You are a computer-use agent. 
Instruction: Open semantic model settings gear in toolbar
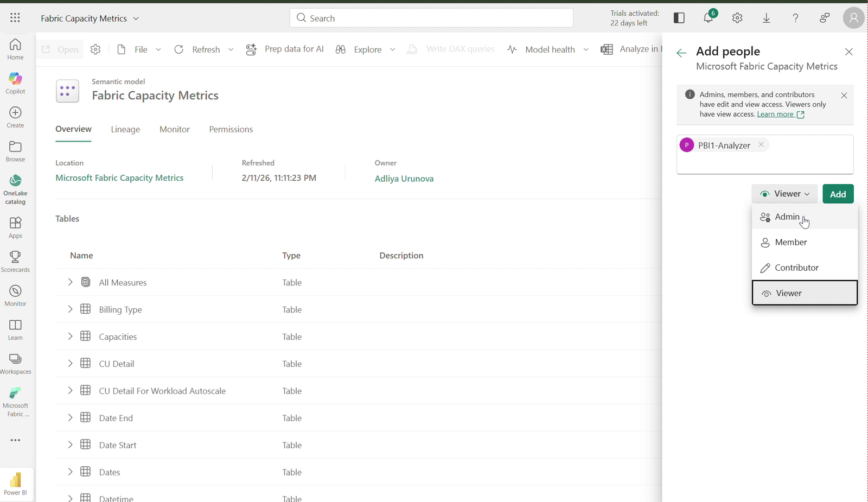pos(95,49)
